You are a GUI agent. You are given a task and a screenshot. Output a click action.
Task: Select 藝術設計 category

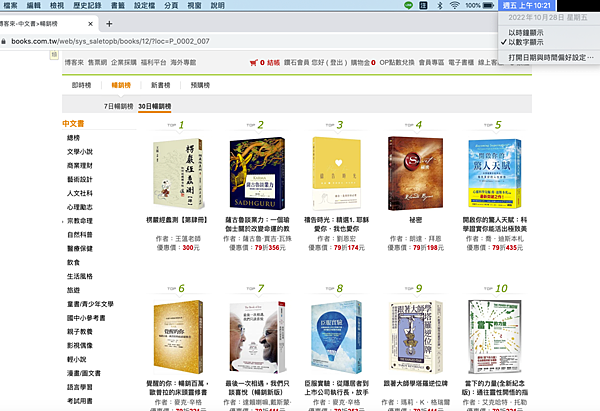80,179
